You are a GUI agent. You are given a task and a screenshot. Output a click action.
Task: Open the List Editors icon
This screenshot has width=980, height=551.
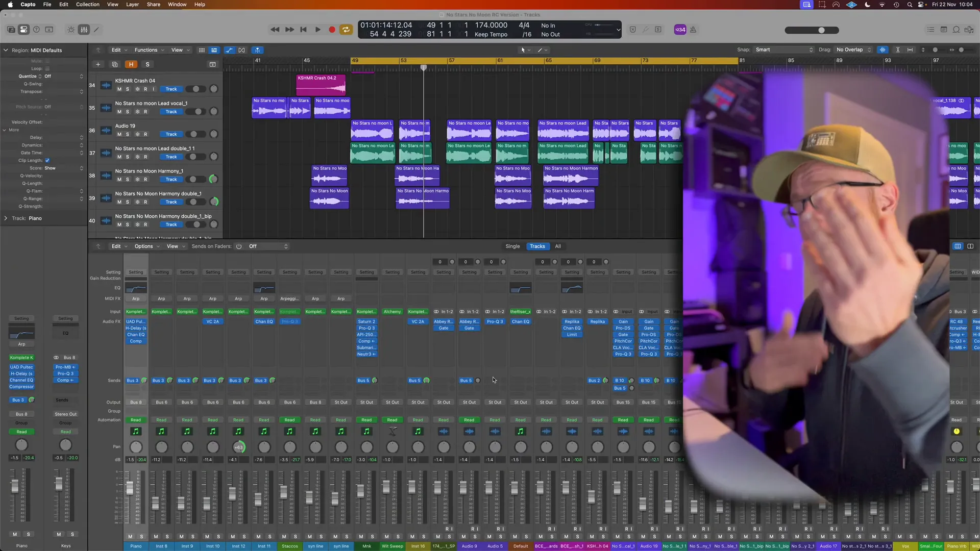pyautogui.click(x=930, y=30)
